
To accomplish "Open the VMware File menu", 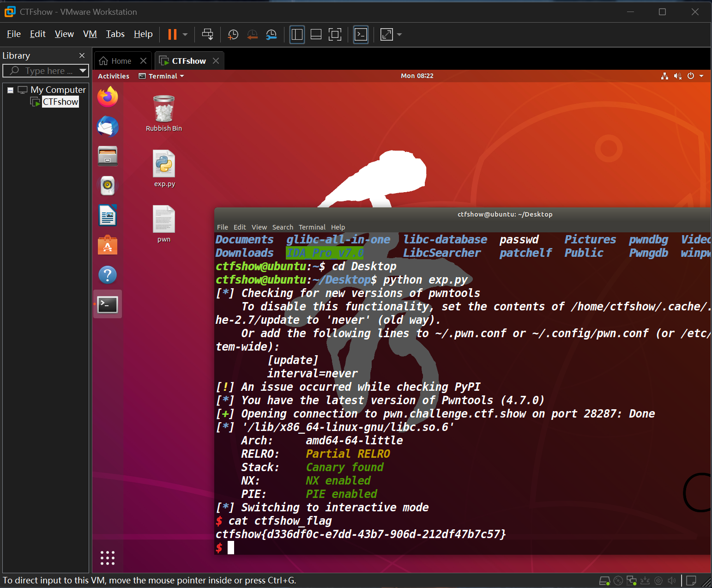I will [14, 34].
